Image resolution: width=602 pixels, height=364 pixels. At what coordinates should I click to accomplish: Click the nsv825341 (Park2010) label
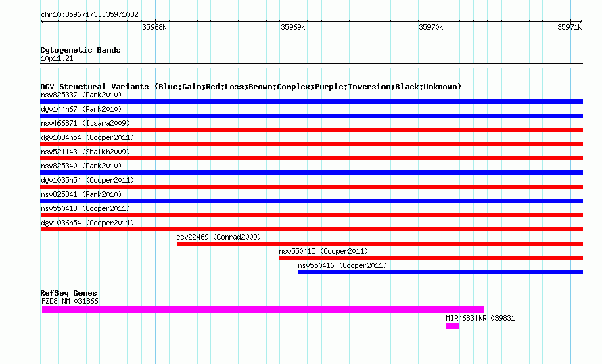[x=81, y=194]
